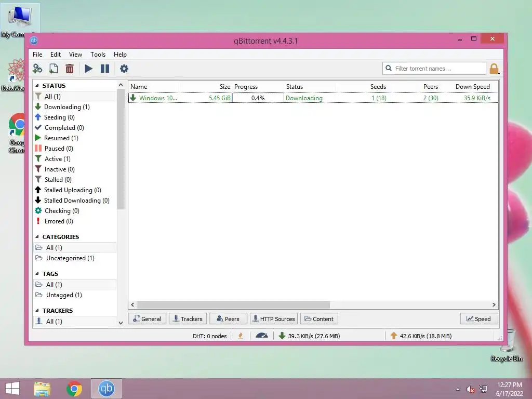Click the Add torrent link icon
Viewport: 532px width, 399px height.
37,69
